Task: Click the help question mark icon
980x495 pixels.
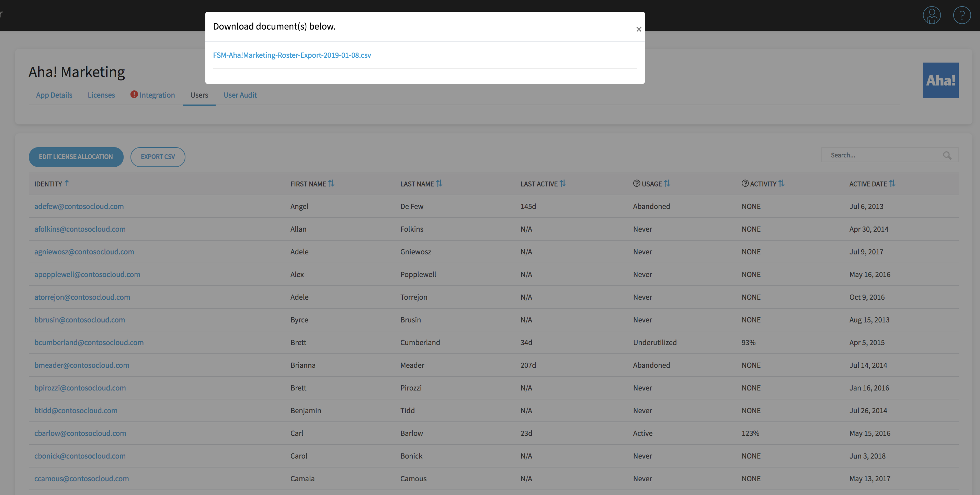Action: [x=961, y=15]
